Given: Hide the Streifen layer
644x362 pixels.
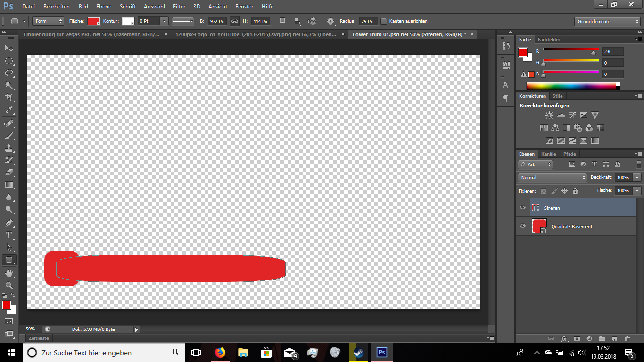Looking at the screenshot, I should pyautogui.click(x=522, y=208).
